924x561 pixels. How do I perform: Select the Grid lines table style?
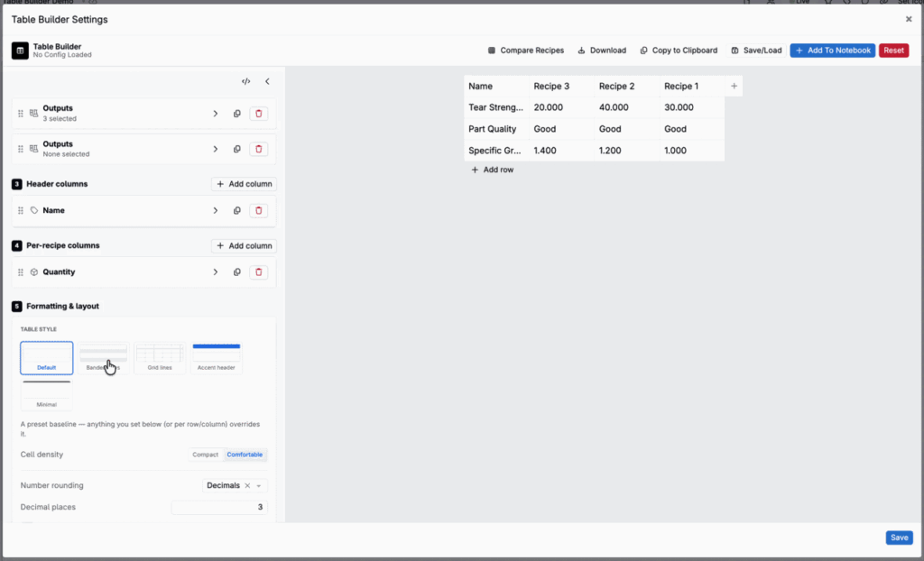point(160,358)
